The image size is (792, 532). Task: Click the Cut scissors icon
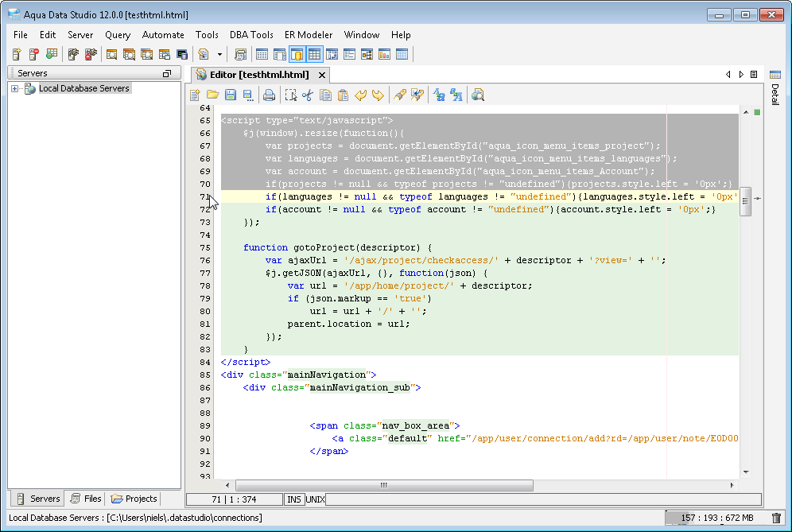(308, 95)
